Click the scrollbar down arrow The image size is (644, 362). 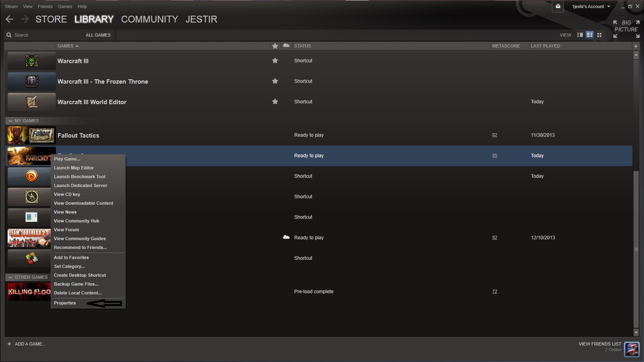(636, 333)
